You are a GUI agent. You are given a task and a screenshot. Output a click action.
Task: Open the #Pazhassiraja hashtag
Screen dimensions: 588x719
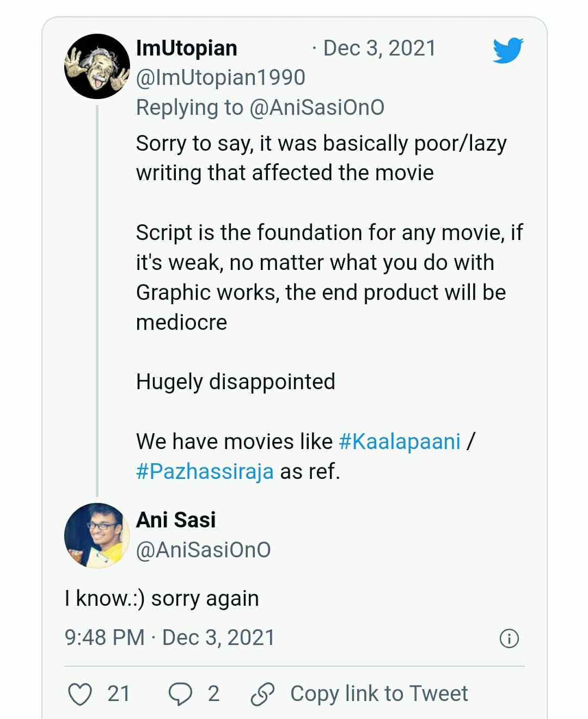(205, 471)
